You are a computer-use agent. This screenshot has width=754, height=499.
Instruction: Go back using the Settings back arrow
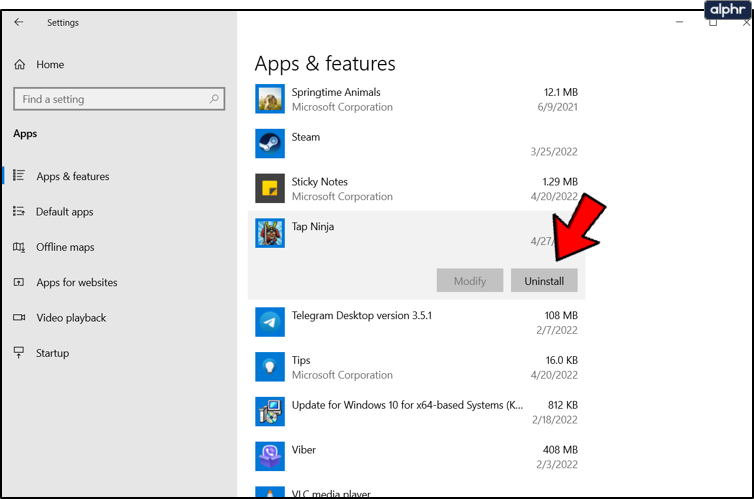(19, 22)
